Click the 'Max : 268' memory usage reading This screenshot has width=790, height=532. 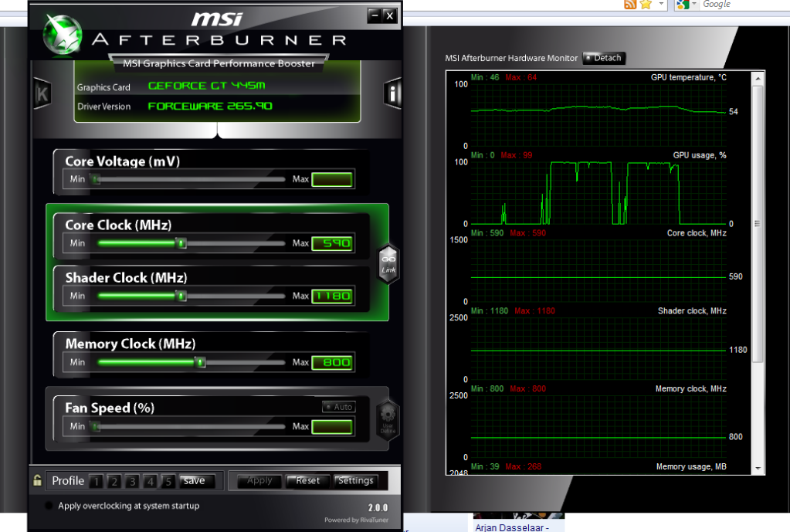[524, 466]
